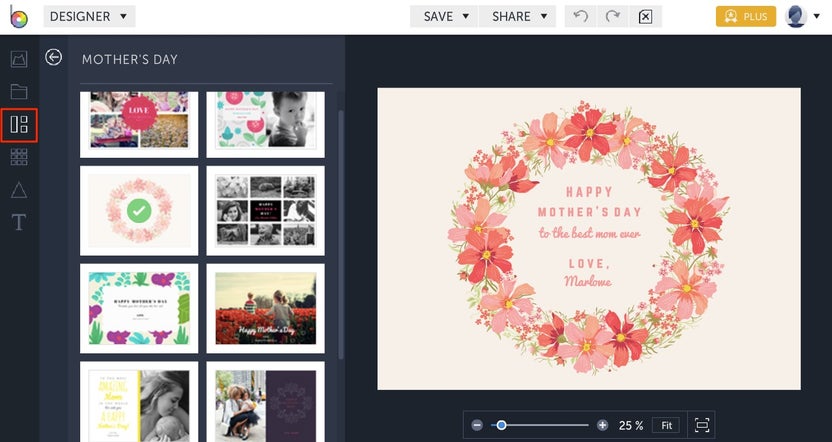This screenshot has height=442, width=832.
Task: Open the Image Manager sidebar icon
Action: (x=19, y=59)
